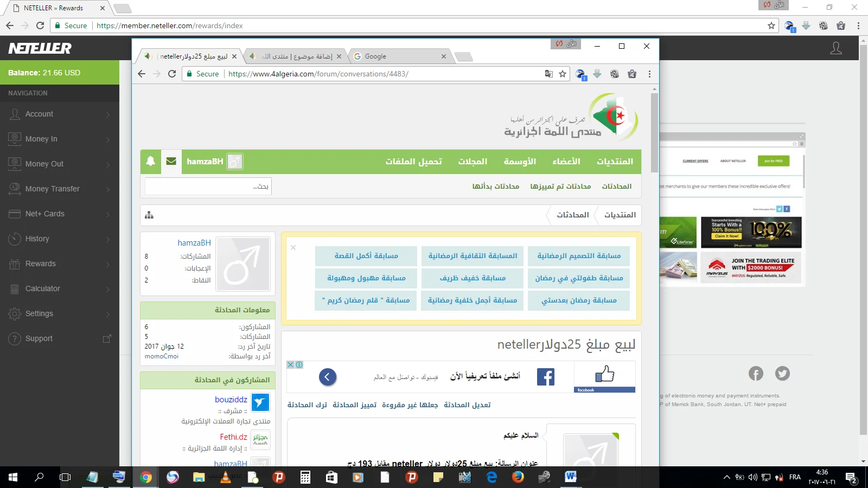Open the bouziddz participant profile link
This screenshot has height=488, width=868.
[x=231, y=400]
